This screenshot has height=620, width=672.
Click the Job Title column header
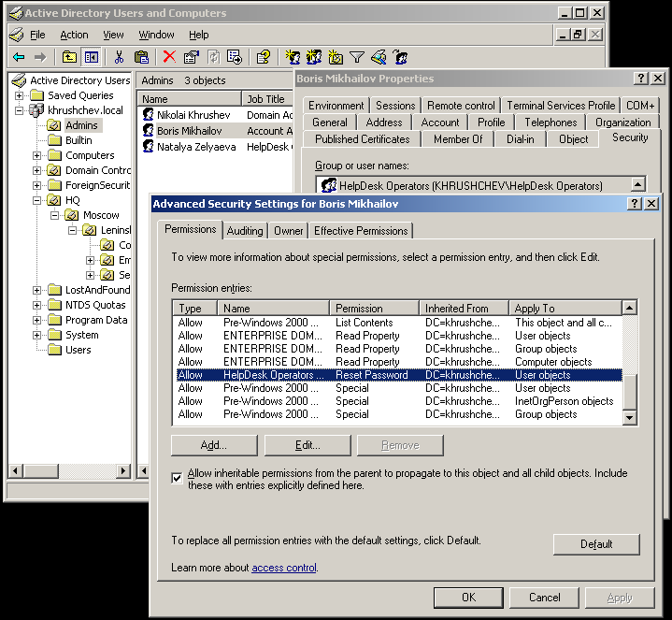pyautogui.click(x=267, y=98)
